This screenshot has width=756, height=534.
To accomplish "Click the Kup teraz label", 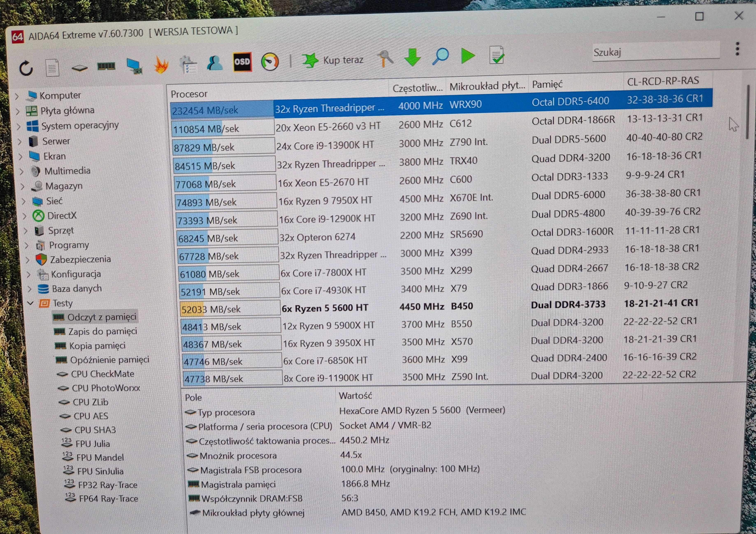I will pos(343,60).
